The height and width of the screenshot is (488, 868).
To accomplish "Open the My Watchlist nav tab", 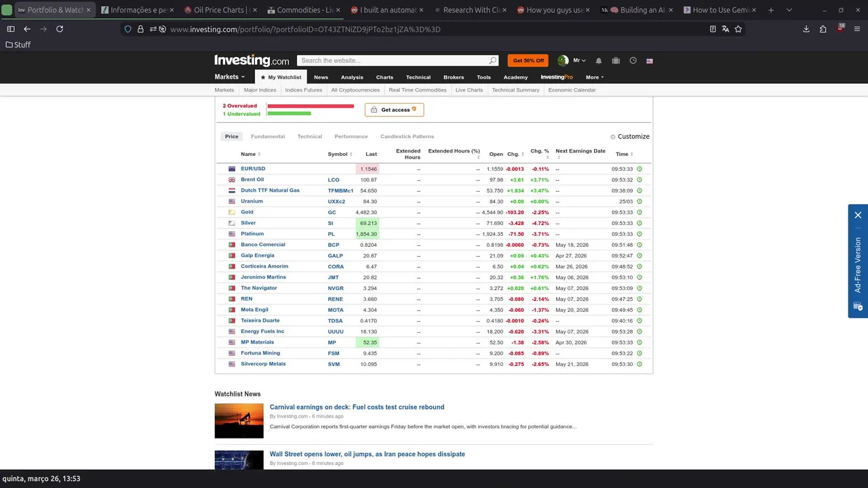I will (281, 77).
